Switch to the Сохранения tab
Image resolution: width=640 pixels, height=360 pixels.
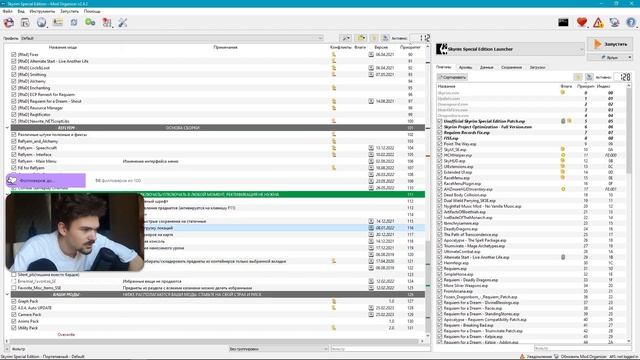coord(511,67)
